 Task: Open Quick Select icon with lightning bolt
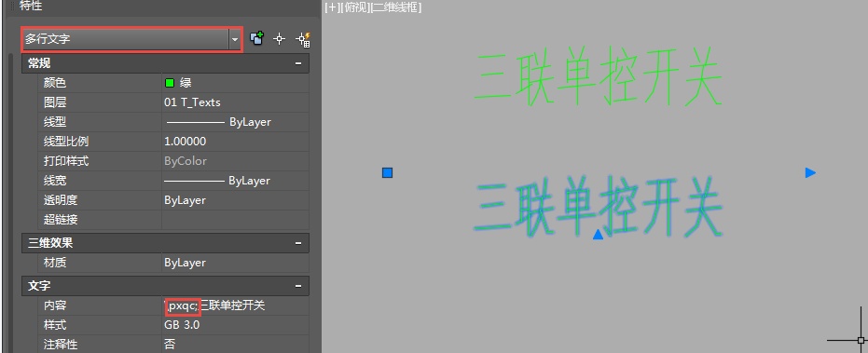(303, 39)
